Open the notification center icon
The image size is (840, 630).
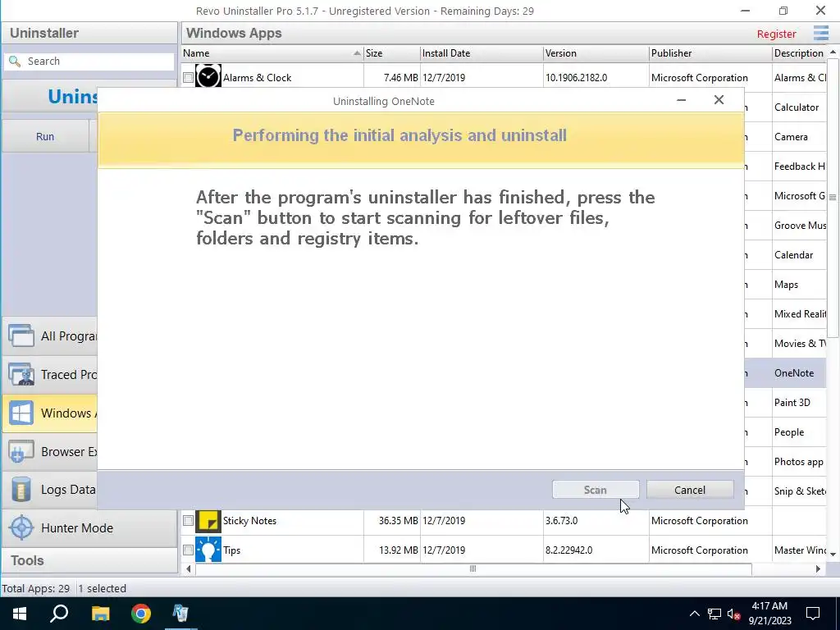[813, 614]
